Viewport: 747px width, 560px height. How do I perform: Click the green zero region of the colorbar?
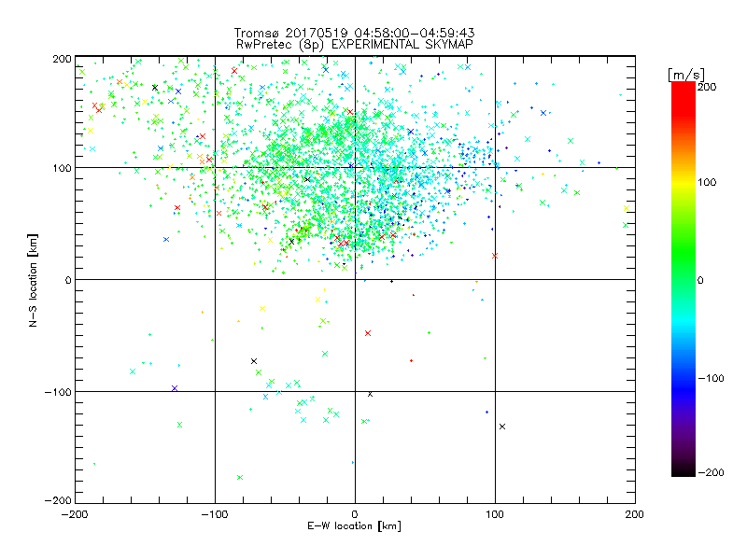pos(684,279)
